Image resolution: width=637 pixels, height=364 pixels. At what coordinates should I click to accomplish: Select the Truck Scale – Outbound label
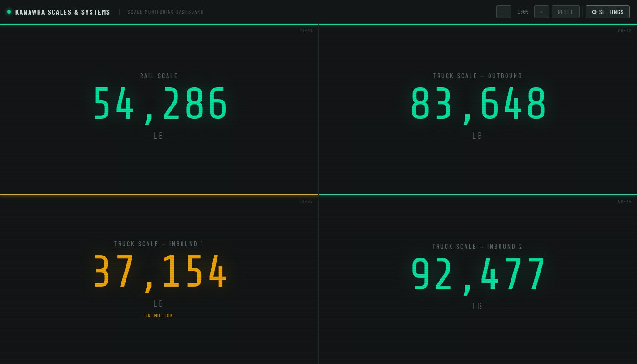click(478, 76)
